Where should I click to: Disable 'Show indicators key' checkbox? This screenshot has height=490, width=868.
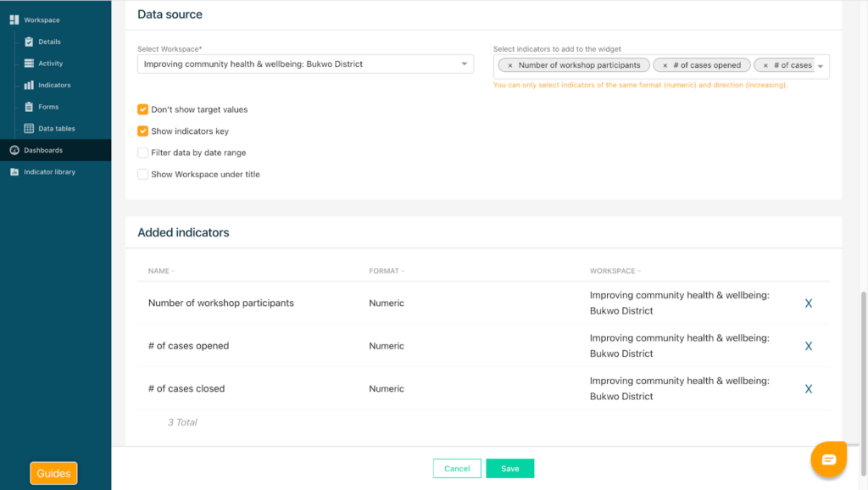142,131
